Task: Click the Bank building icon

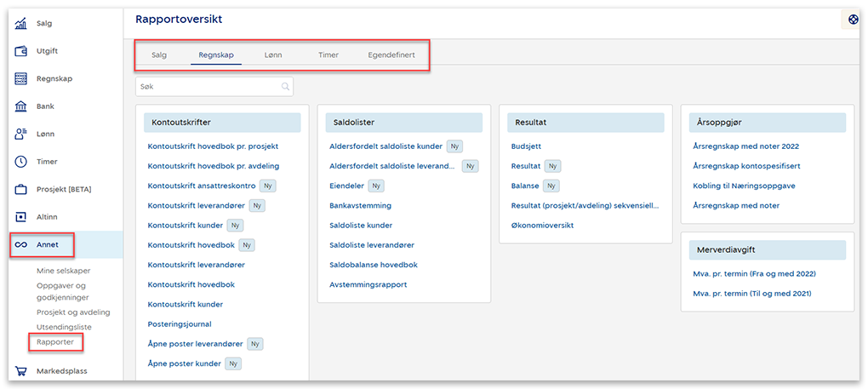Action: pyautogui.click(x=22, y=106)
